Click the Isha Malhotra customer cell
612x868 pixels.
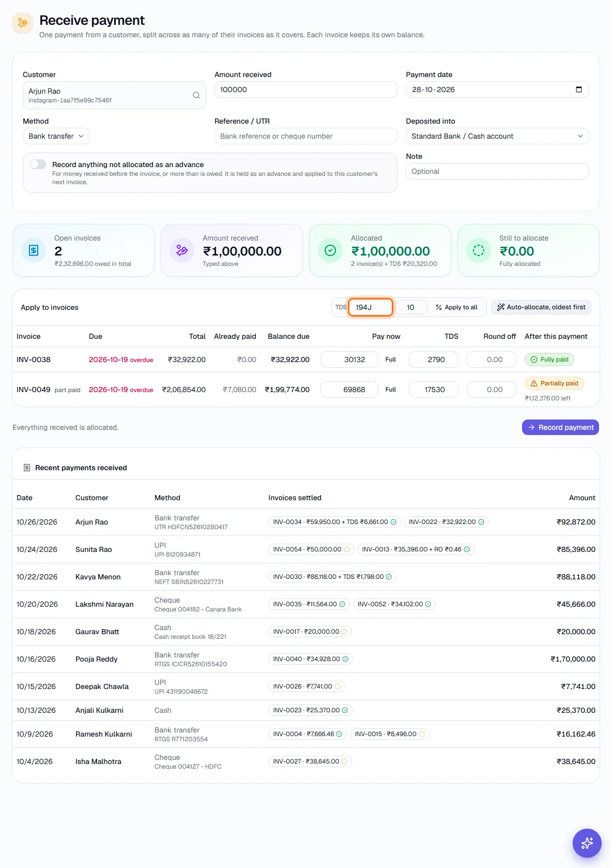tap(98, 761)
